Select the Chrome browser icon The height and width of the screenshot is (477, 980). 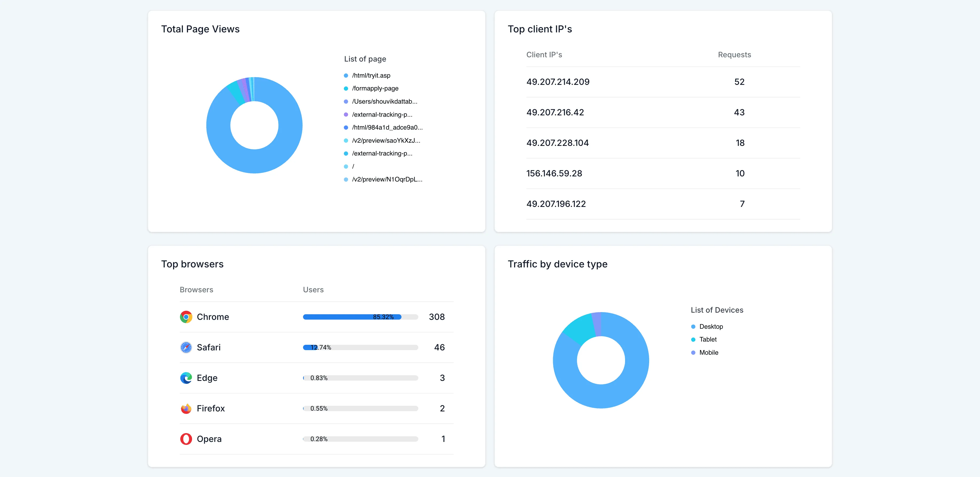tap(186, 316)
